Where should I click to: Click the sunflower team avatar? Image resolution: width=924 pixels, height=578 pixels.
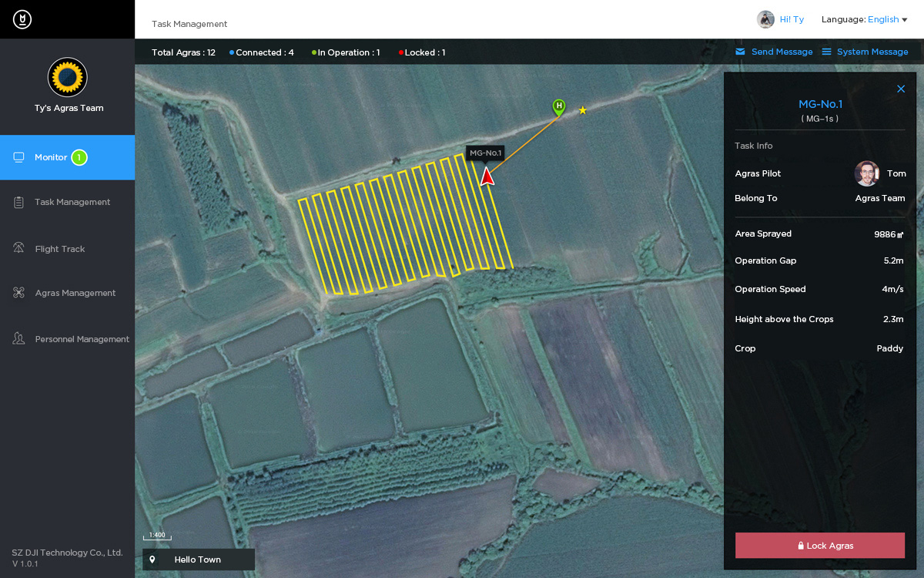pyautogui.click(x=68, y=77)
